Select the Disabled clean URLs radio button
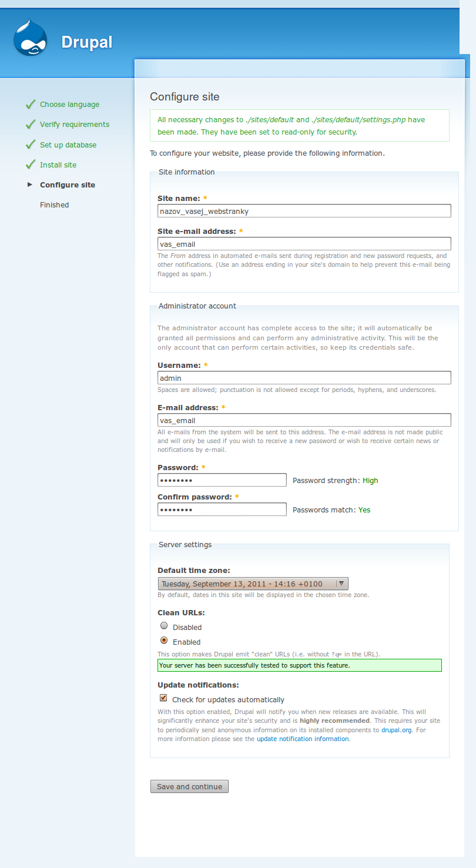This screenshot has width=476, height=868. point(164,626)
